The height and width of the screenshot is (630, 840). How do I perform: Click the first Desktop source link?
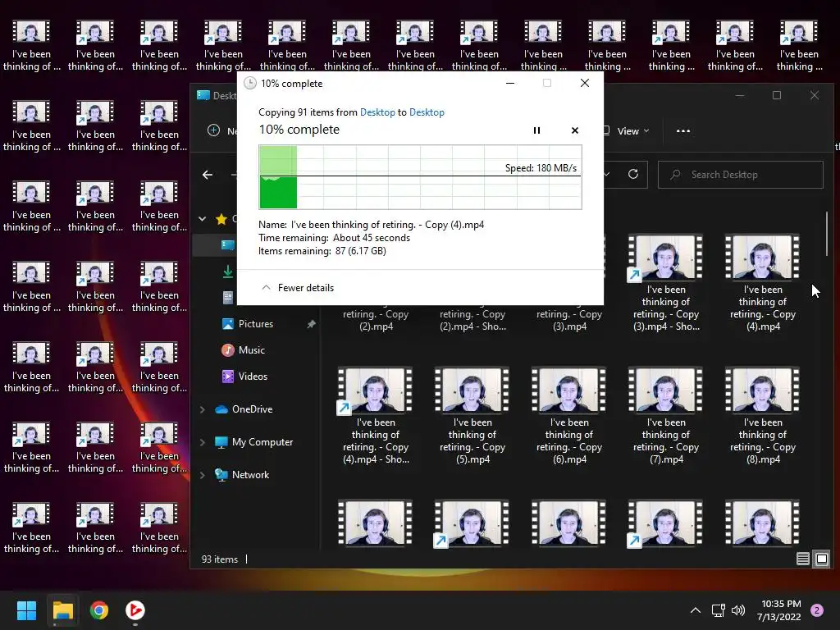(377, 112)
